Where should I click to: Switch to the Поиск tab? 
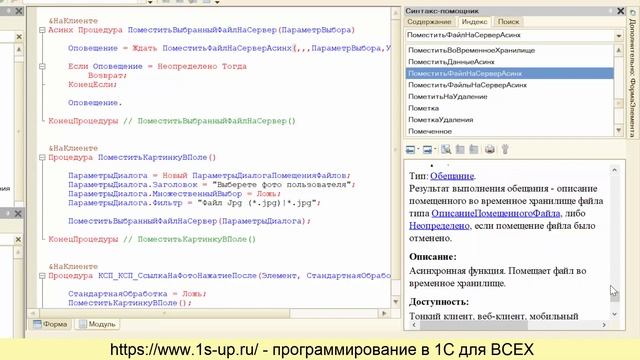[508, 22]
